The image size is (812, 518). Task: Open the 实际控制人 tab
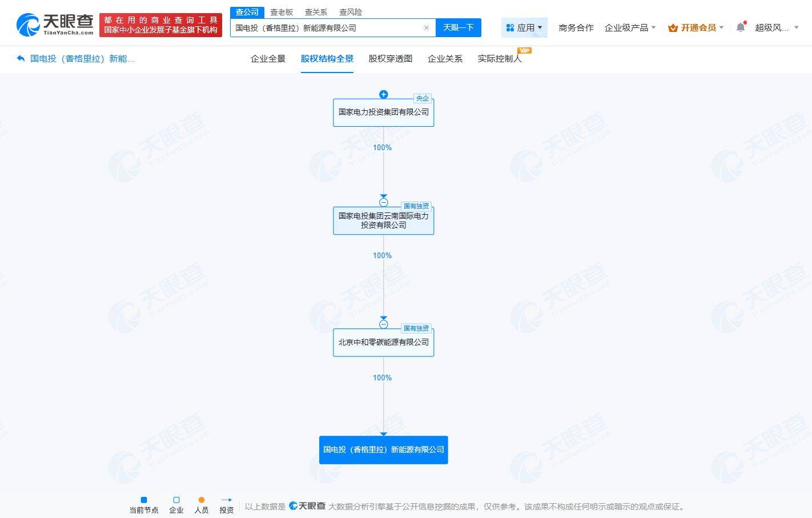click(x=500, y=58)
